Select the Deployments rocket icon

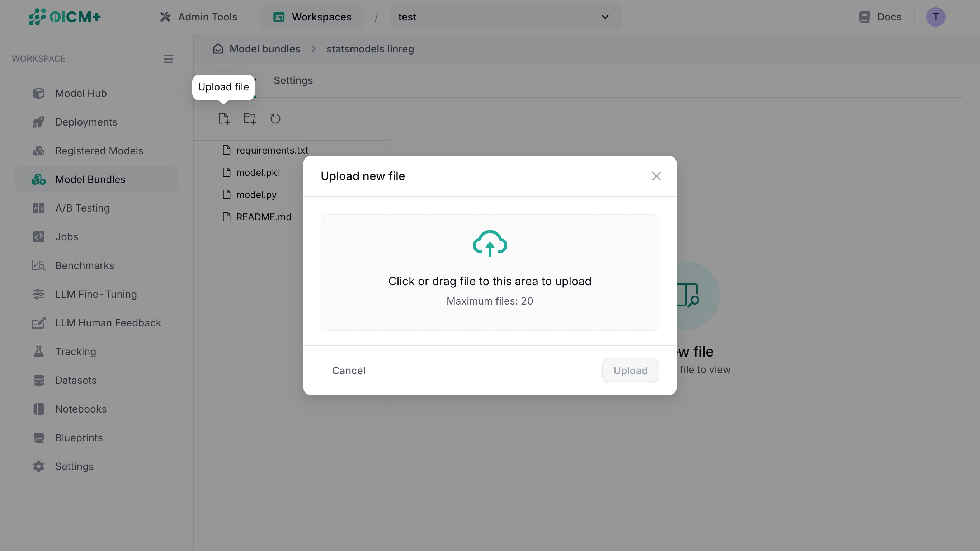38,122
